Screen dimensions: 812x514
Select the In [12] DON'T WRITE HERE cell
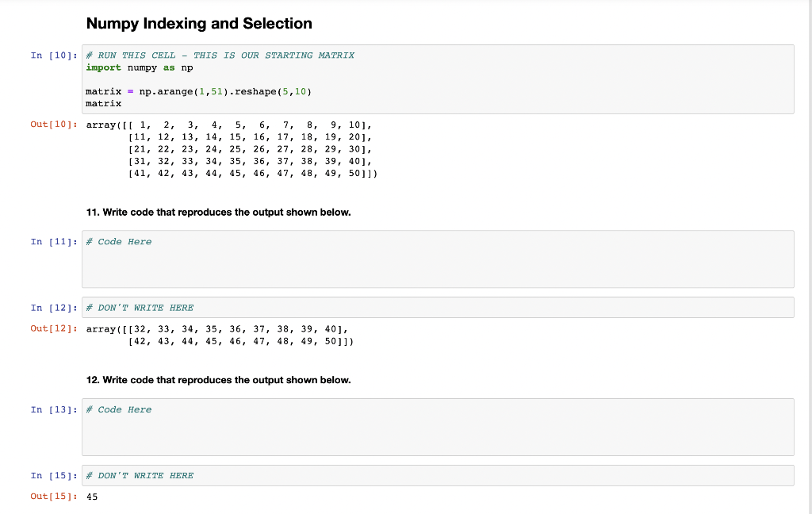tap(438, 308)
